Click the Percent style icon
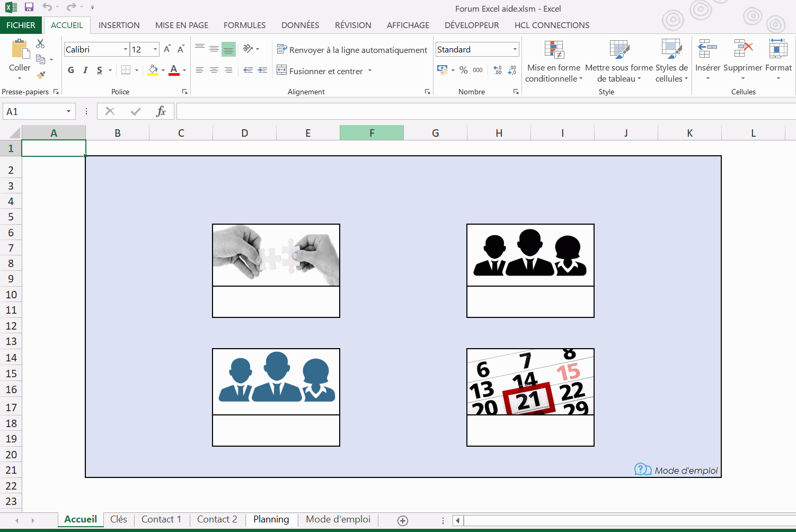 [x=463, y=70]
